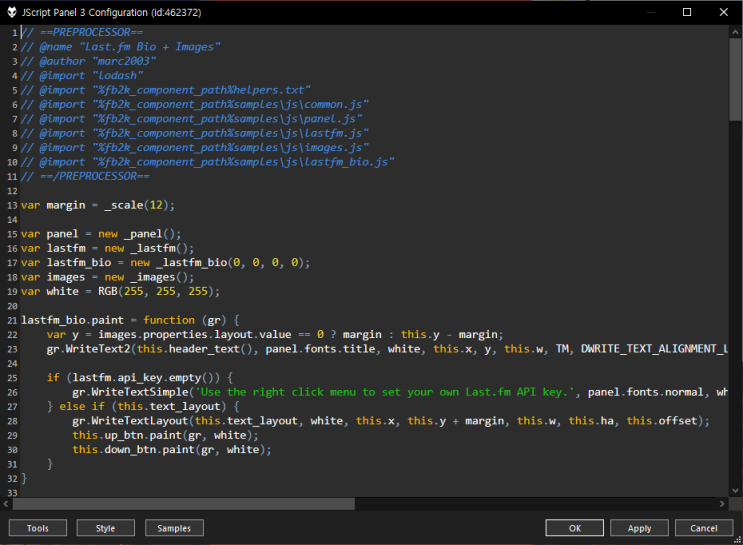743x545 pixels.
Task: Open the Samples menu button
Action: tap(174, 528)
